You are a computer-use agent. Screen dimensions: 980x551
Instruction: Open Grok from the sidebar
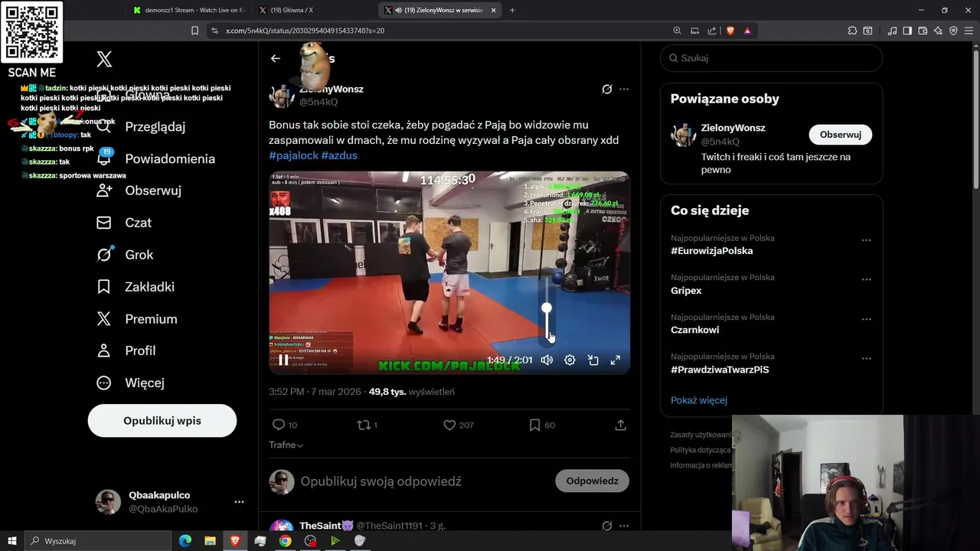click(x=125, y=255)
